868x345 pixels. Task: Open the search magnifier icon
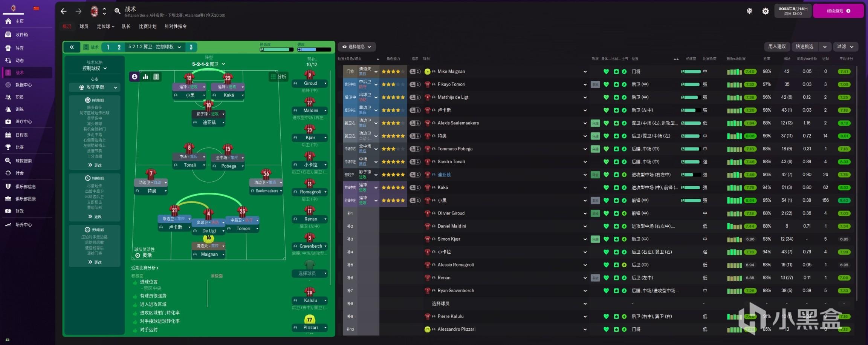[x=117, y=11]
